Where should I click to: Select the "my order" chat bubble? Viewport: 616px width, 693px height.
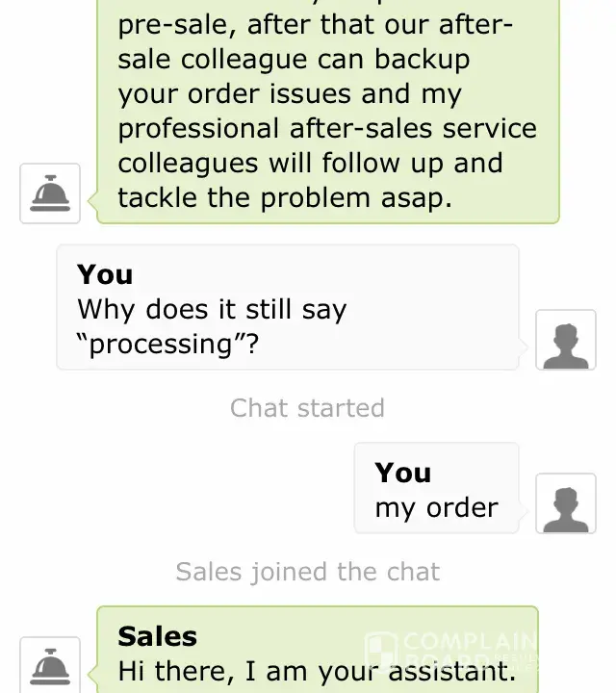(436, 488)
